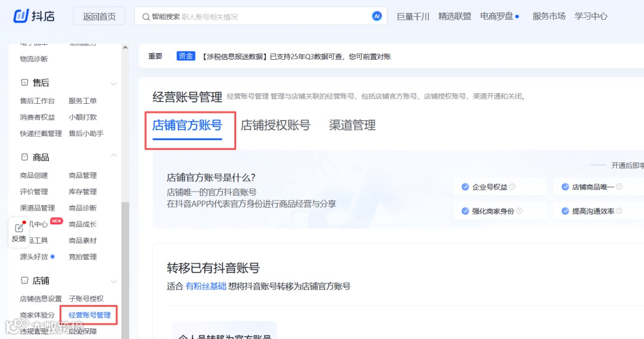Open 子账号授权 in sidebar
Screen dimensions: 644x339
86,299
